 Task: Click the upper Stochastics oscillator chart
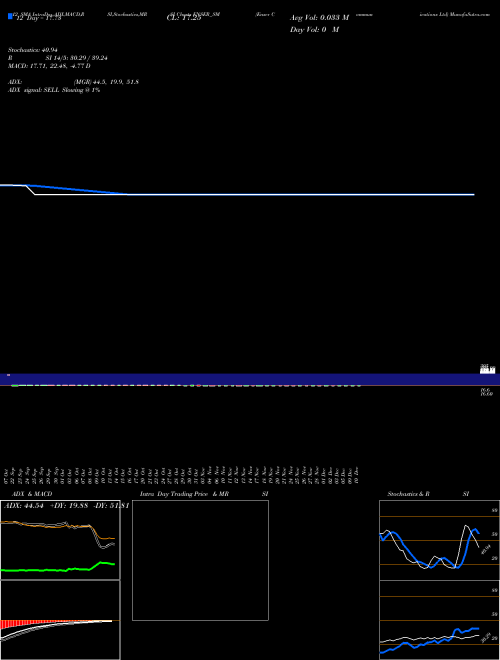click(x=439, y=540)
